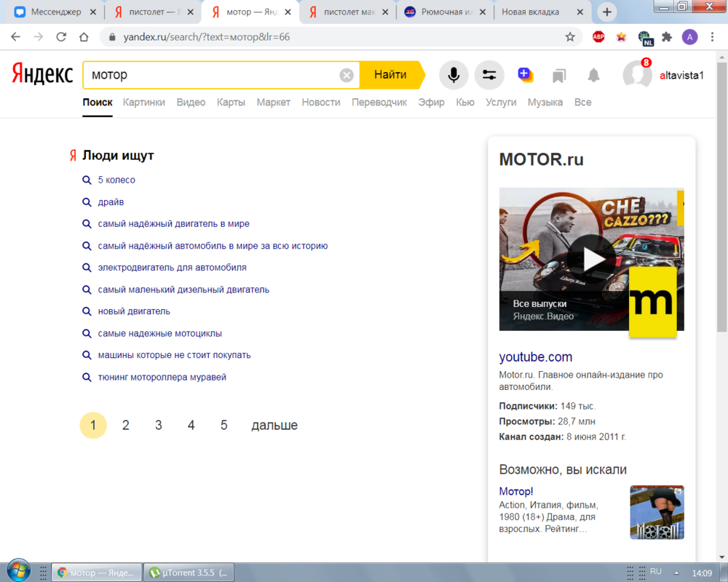
Task: Click the address bar URL
Action: (207, 37)
